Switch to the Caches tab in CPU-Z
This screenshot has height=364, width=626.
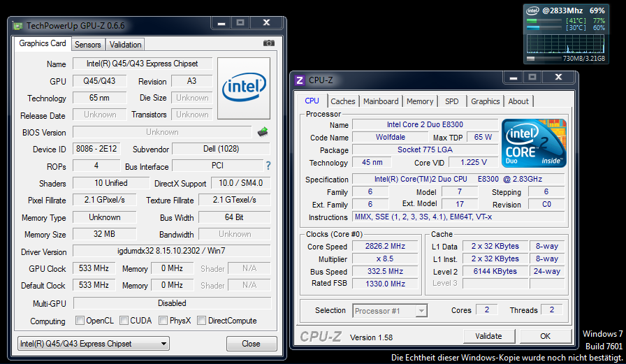point(342,101)
